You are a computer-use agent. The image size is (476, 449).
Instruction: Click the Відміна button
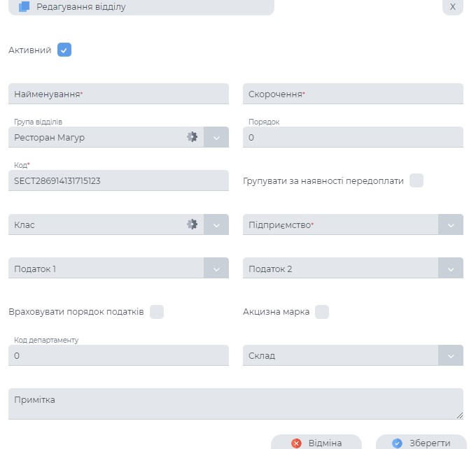316,443
